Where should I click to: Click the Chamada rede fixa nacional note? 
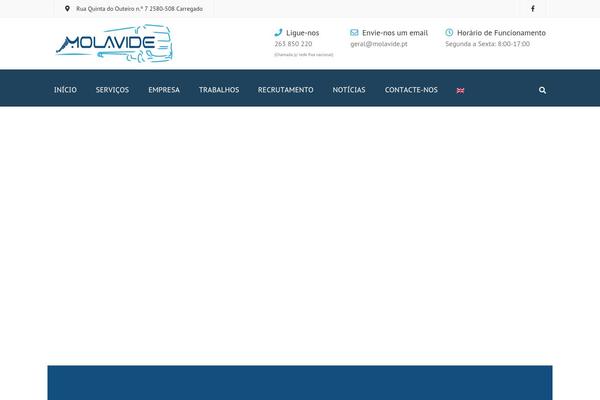coord(304,55)
